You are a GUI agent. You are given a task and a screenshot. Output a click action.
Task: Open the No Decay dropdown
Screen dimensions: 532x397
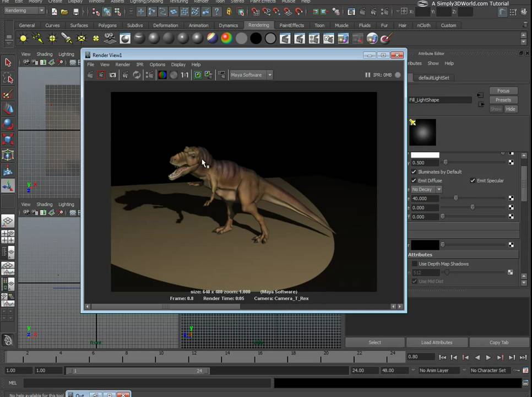[x=426, y=190]
